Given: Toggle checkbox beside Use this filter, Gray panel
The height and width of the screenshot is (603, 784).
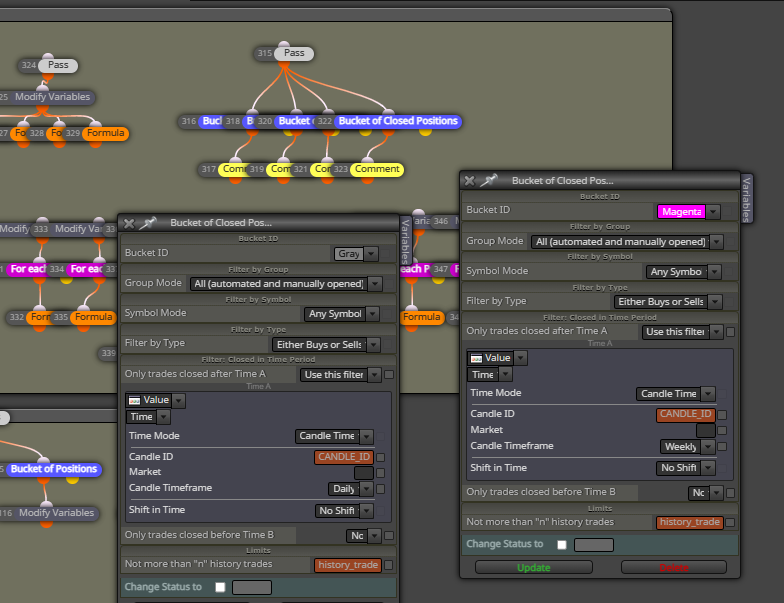Looking at the screenshot, I should (389, 374).
